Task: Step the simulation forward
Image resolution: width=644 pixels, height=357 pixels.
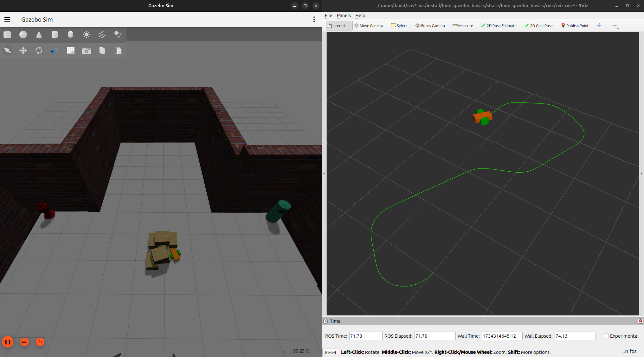Action: 24,342
